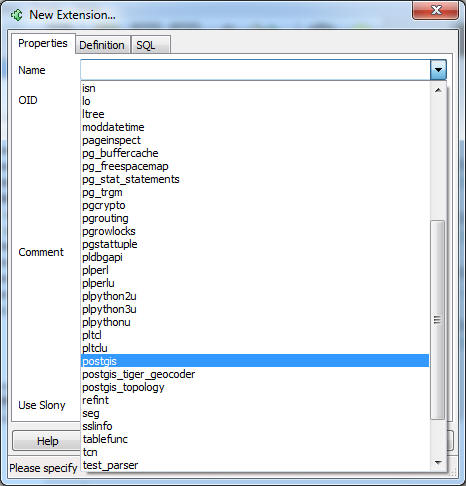Click inside the Name combo box field
The width and height of the screenshot is (466, 486).
[x=255, y=70]
